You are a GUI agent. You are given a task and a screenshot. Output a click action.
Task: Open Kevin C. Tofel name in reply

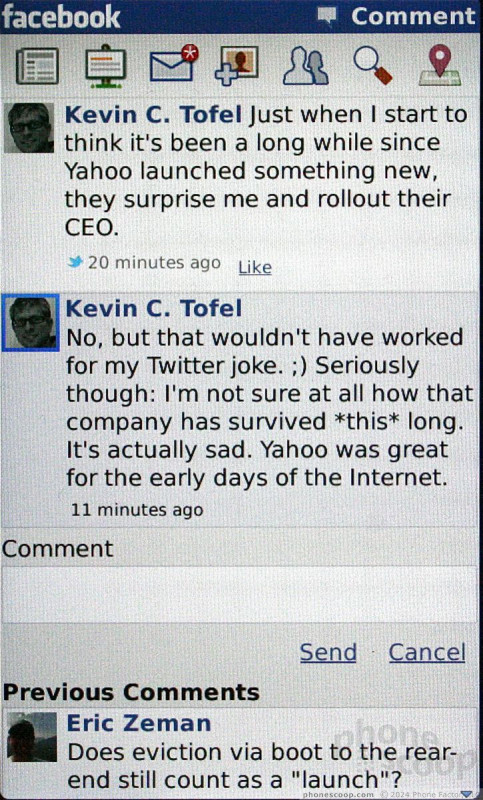click(154, 308)
